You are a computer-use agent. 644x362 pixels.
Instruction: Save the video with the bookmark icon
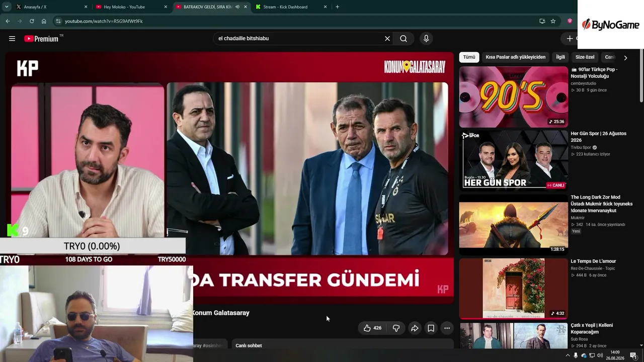(x=431, y=328)
